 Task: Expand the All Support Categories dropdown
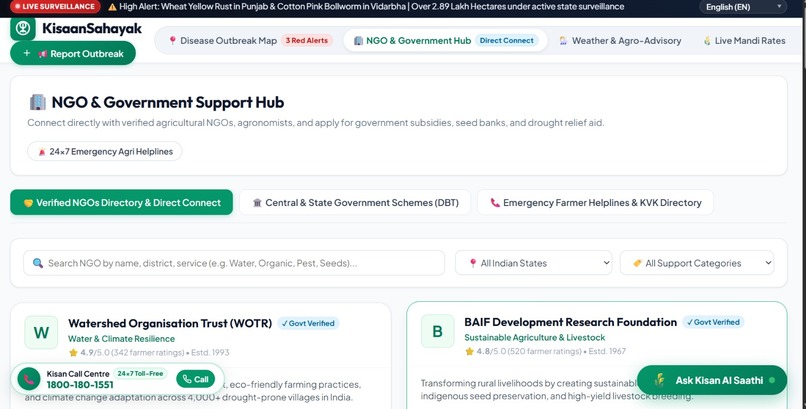(697, 263)
